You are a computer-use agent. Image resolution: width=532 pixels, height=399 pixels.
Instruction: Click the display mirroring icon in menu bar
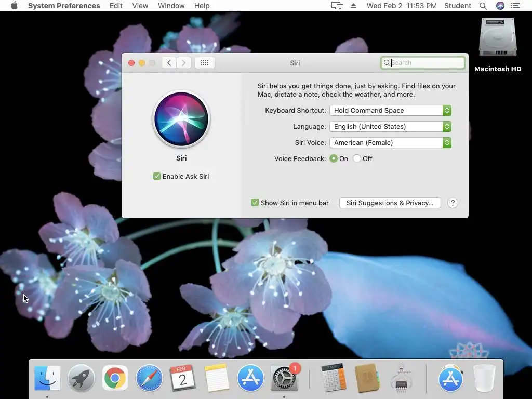click(x=337, y=6)
